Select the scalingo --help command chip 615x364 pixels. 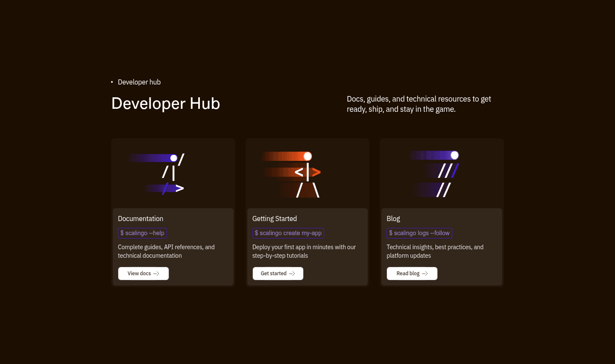pos(142,233)
